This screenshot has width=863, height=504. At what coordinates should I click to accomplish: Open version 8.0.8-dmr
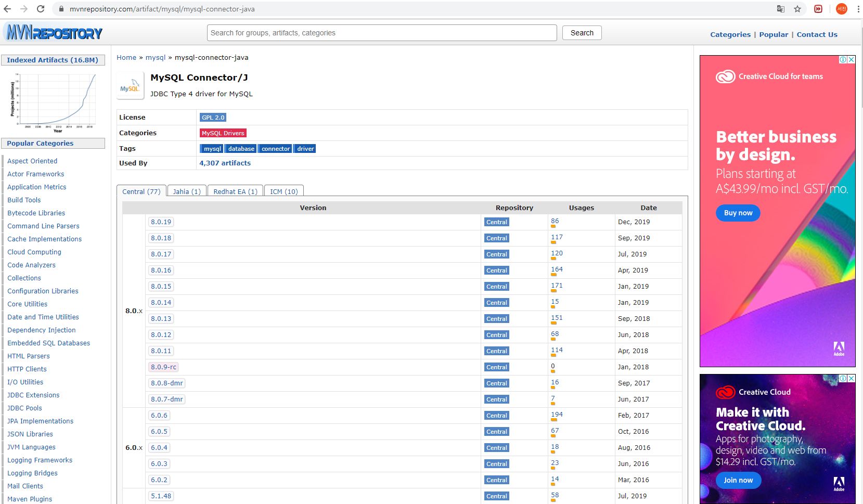point(166,383)
